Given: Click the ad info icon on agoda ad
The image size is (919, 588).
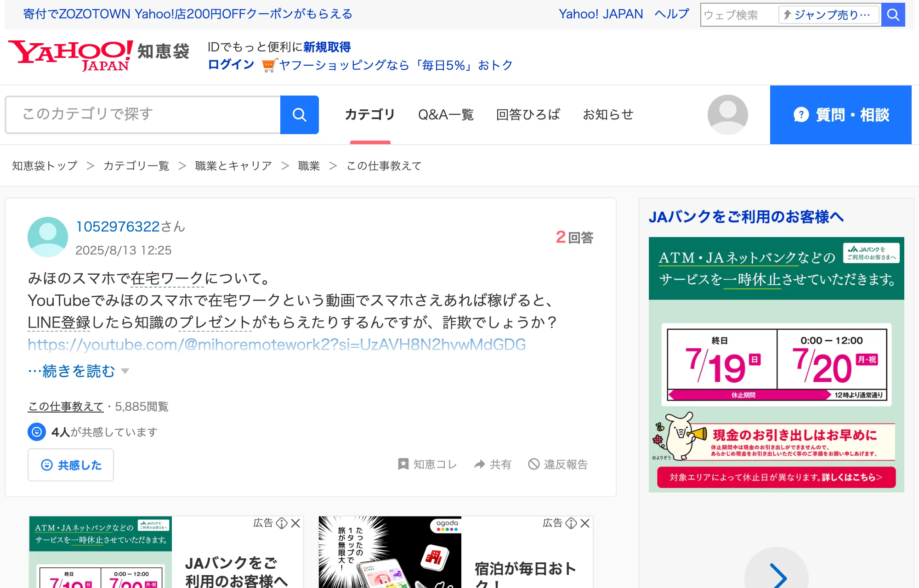Looking at the screenshot, I should (571, 523).
